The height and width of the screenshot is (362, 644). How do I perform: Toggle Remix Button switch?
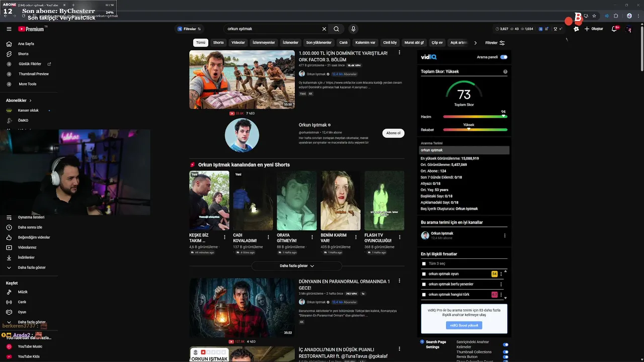pyautogui.click(x=506, y=357)
